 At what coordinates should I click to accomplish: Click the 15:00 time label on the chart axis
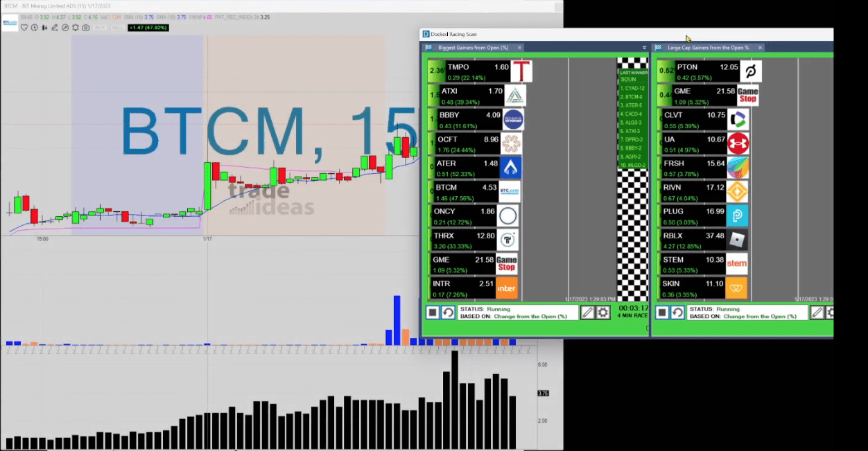click(x=42, y=239)
